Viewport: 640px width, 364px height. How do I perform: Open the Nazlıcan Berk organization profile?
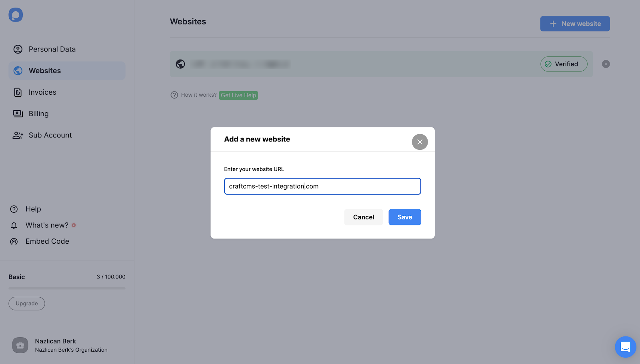[60, 345]
